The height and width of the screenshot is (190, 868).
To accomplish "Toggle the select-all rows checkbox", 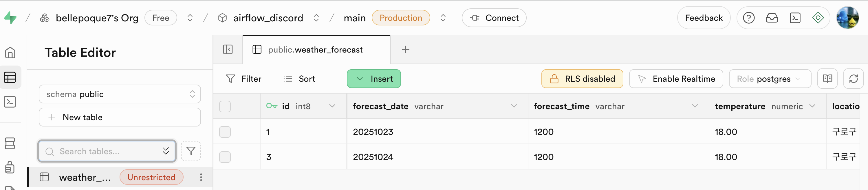I will pyautogui.click(x=225, y=106).
